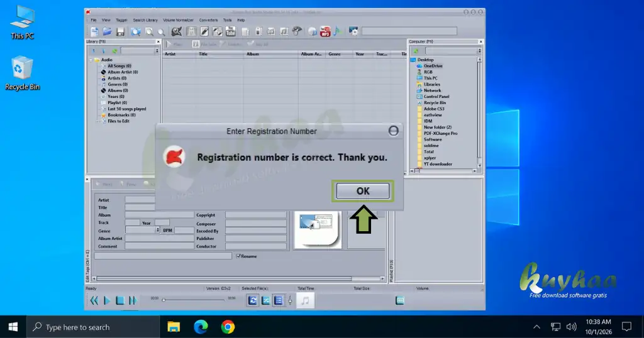Open the Help menu
The height and width of the screenshot is (338, 644).
[x=241, y=19]
